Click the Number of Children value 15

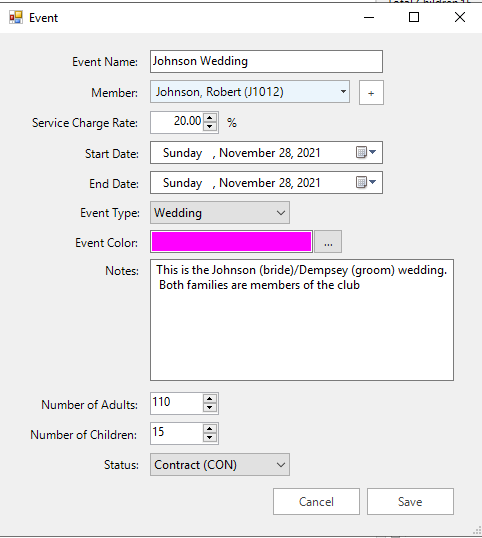point(158,432)
